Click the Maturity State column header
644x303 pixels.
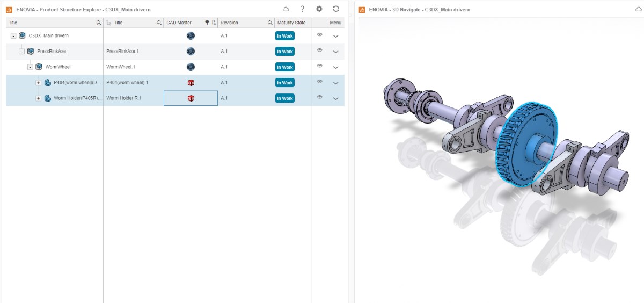(291, 23)
